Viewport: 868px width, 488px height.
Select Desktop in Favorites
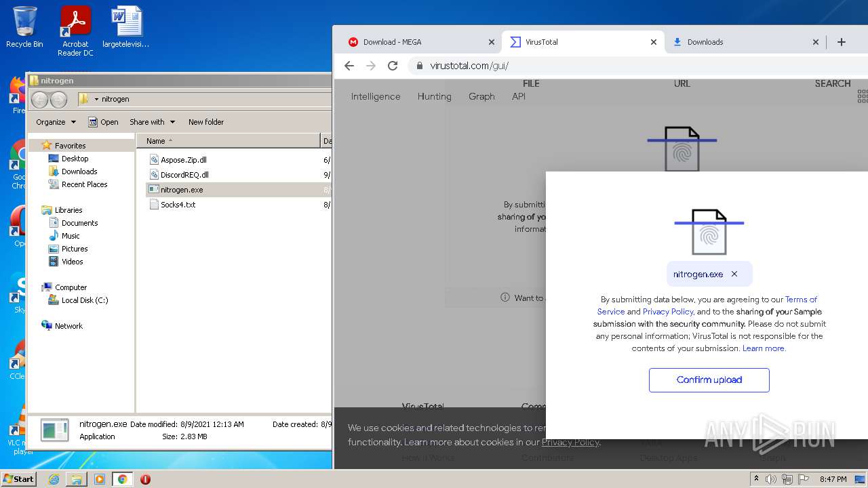point(75,159)
